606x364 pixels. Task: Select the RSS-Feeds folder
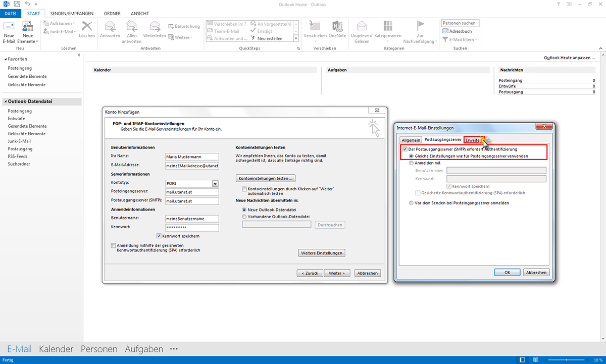click(x=18, y=157)
